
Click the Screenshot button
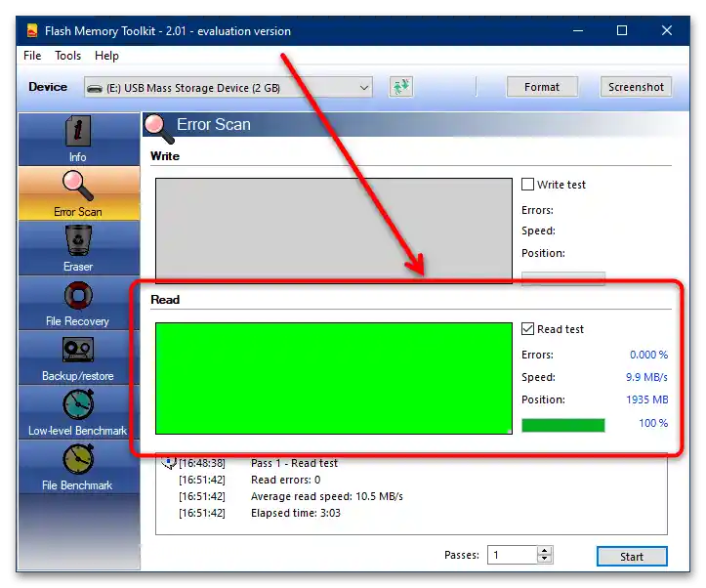pyautogui.click(x=636, y=87)
